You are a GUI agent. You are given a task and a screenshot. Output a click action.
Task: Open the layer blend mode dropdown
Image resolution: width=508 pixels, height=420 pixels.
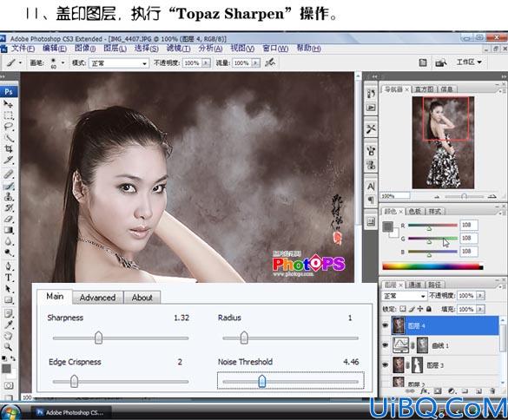click(x=405, y=296)
